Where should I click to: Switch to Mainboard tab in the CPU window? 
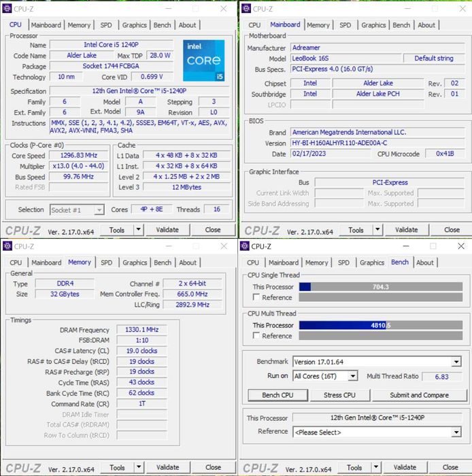point(46,25)
